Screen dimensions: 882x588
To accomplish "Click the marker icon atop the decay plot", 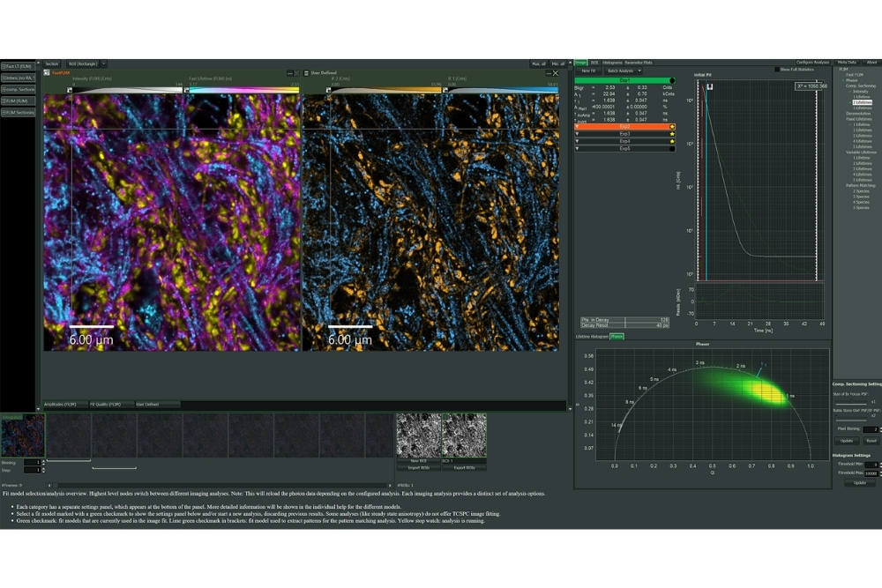I will [709, 86].
